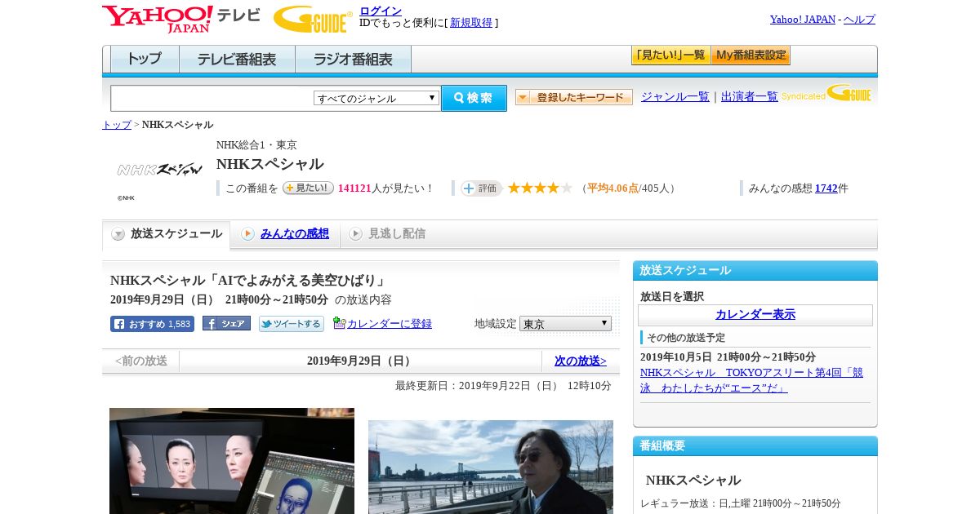
Task: Click レギュラー放送 日,土曜 schedule text
Action: (x=741, y=503)
